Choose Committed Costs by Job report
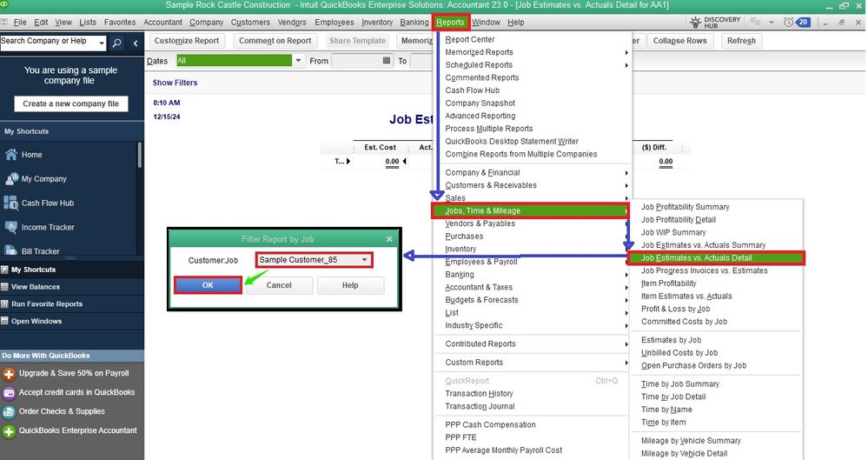The image size is (868, 460). (x=684, y=322)
